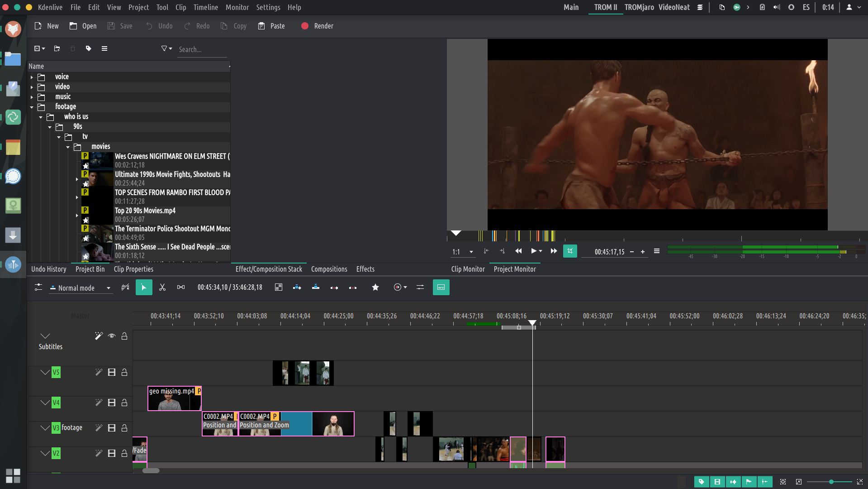
Task: Click the tag icon in the project bin toolbar
Action: click(89, 48)
